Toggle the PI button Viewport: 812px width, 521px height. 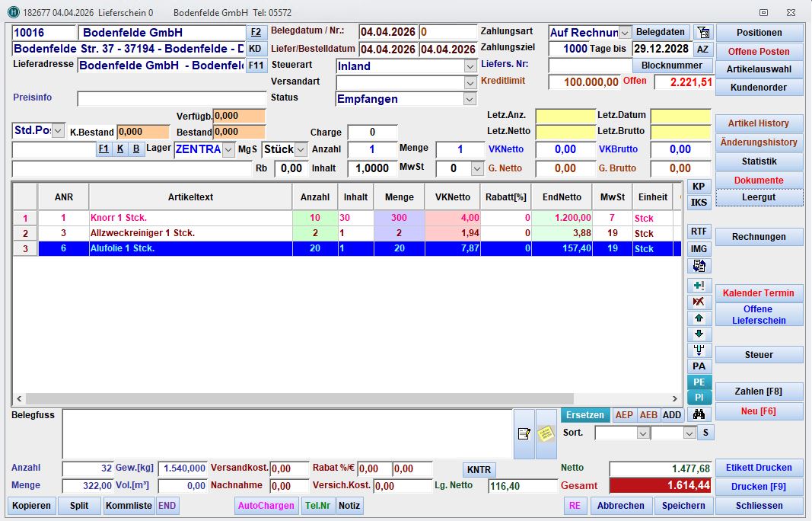(699, 398)
